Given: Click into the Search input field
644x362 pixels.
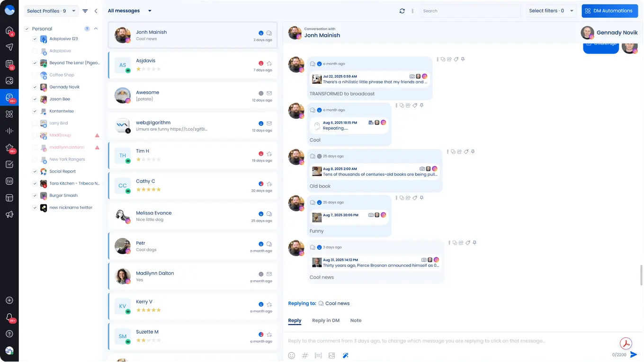Looking at the screenshot, I should pyautogui.click(x=469, y=11).
